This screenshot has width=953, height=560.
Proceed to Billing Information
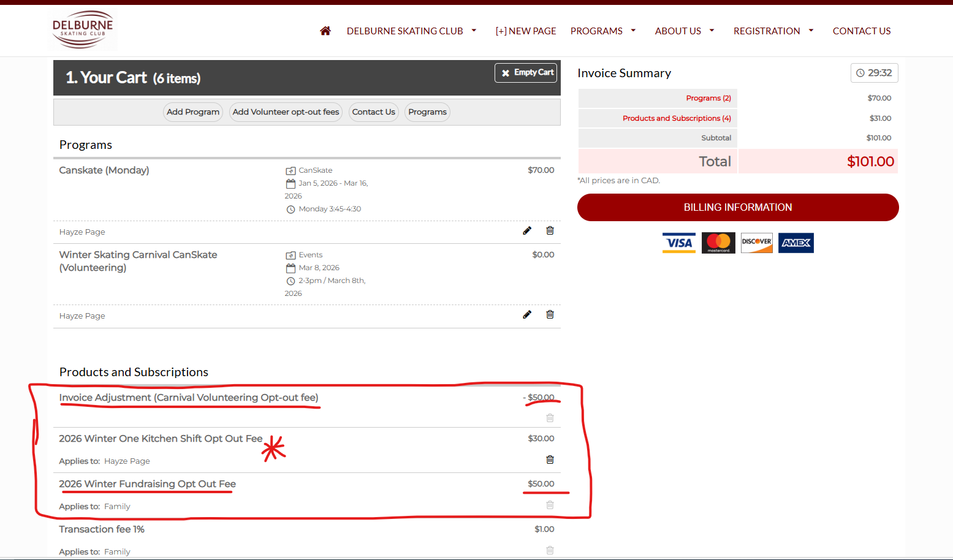738,207
